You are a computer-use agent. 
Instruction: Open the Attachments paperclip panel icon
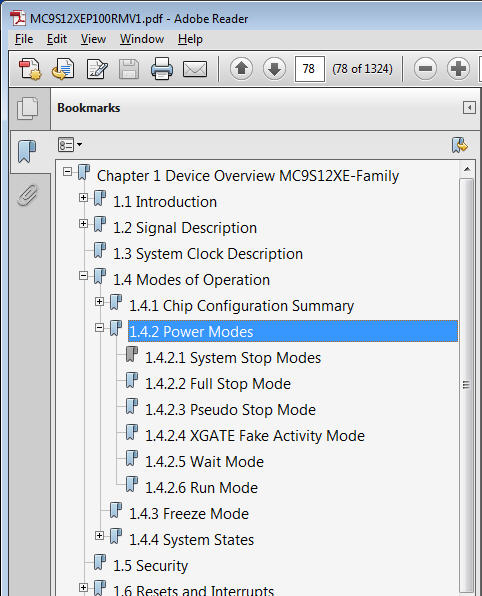click(28, 195)
